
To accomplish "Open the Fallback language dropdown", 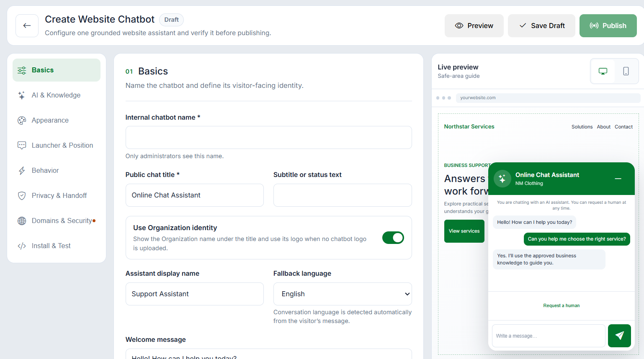I will [x=343, y=294].
